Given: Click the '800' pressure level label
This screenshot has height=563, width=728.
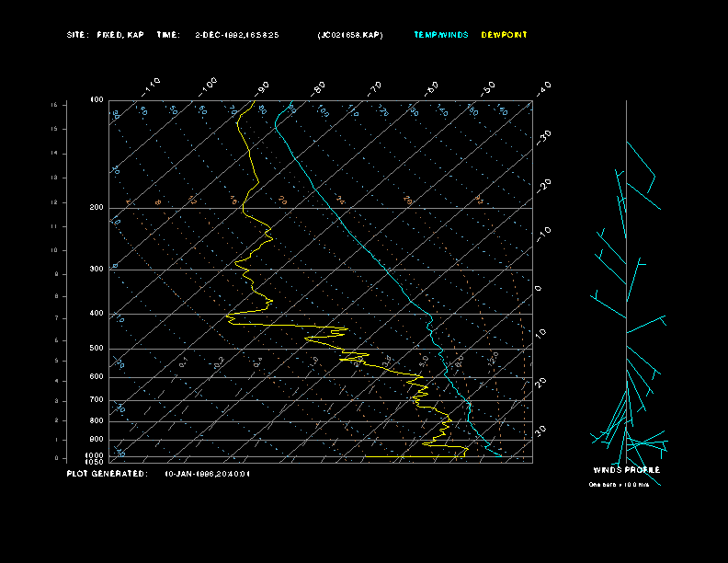Looking at the screenshot, I should [x=97, y=420].
